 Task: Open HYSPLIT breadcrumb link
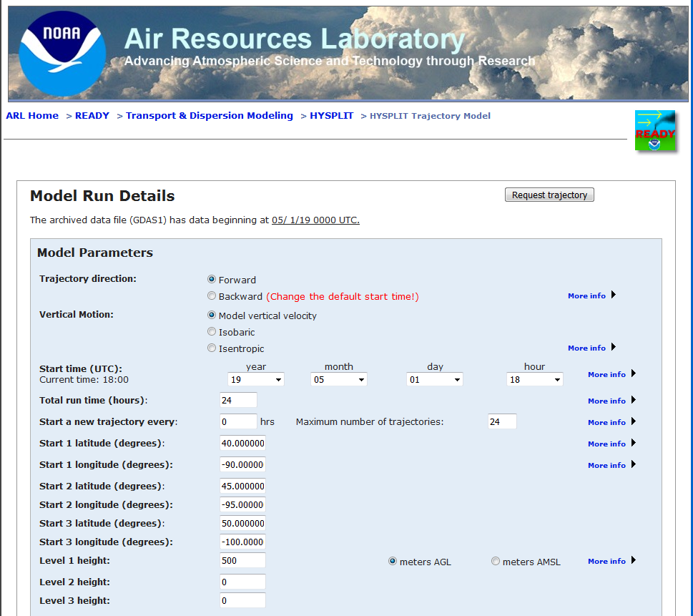coord(331,115)
